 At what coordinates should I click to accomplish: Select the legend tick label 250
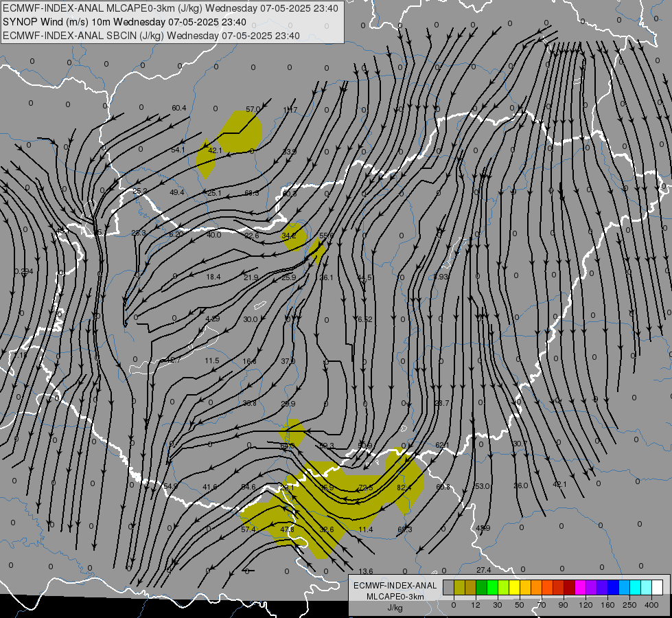pyautogui.click(x=629, y=605)
